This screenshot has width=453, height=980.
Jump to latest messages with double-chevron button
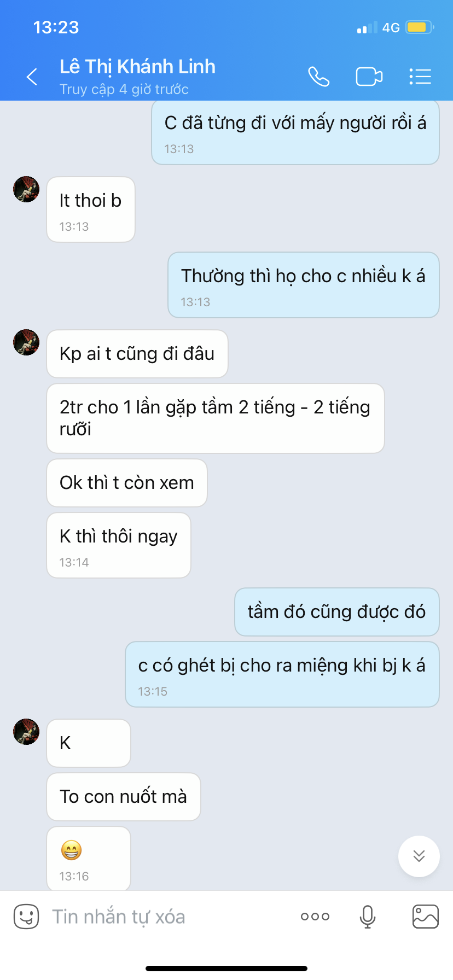419,856
